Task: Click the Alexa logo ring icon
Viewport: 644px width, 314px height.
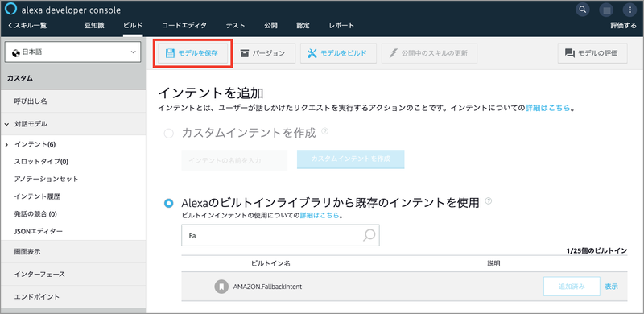Action: (11, 10)
